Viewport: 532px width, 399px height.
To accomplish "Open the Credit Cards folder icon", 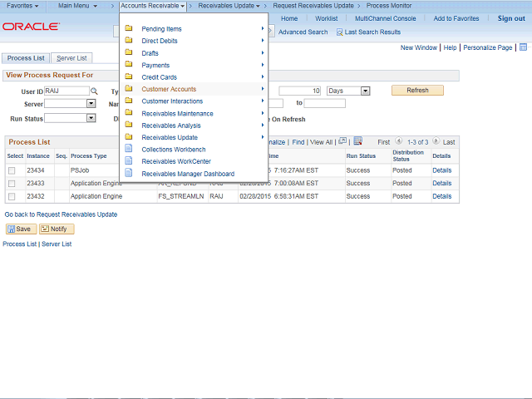I will click(129, 76).
